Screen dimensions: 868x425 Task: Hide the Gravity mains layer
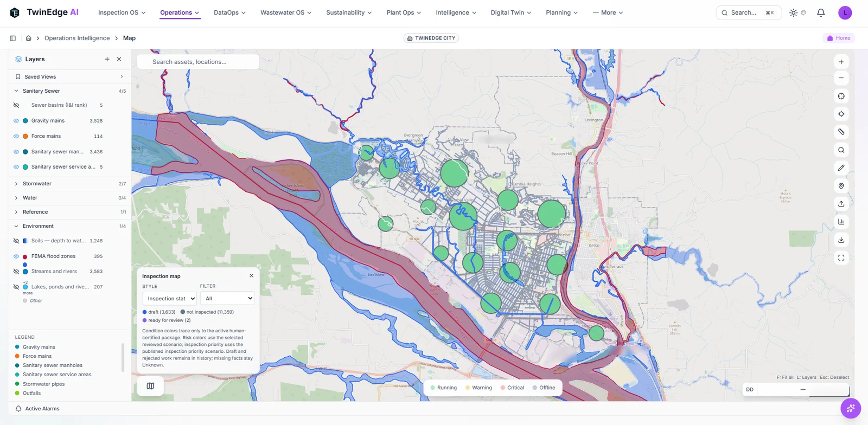pyautogui.click(x=16, y=121)
